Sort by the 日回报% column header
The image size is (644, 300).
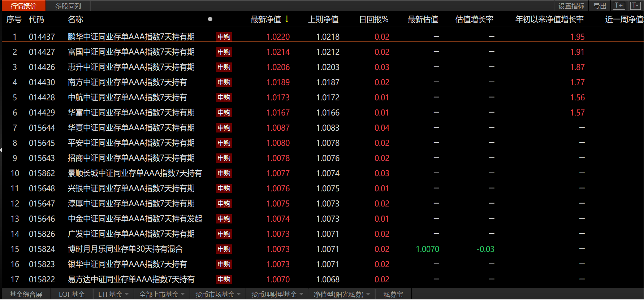(x=374, y=19)
